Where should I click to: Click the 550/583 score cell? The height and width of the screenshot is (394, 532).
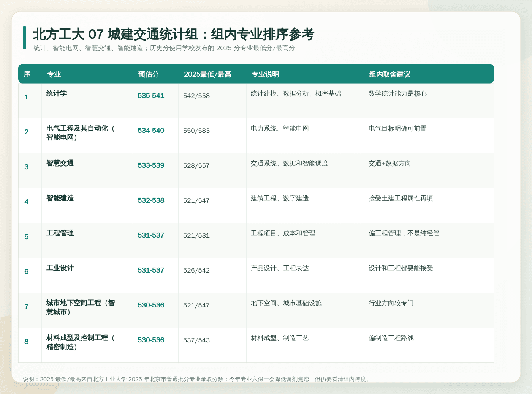196,131
